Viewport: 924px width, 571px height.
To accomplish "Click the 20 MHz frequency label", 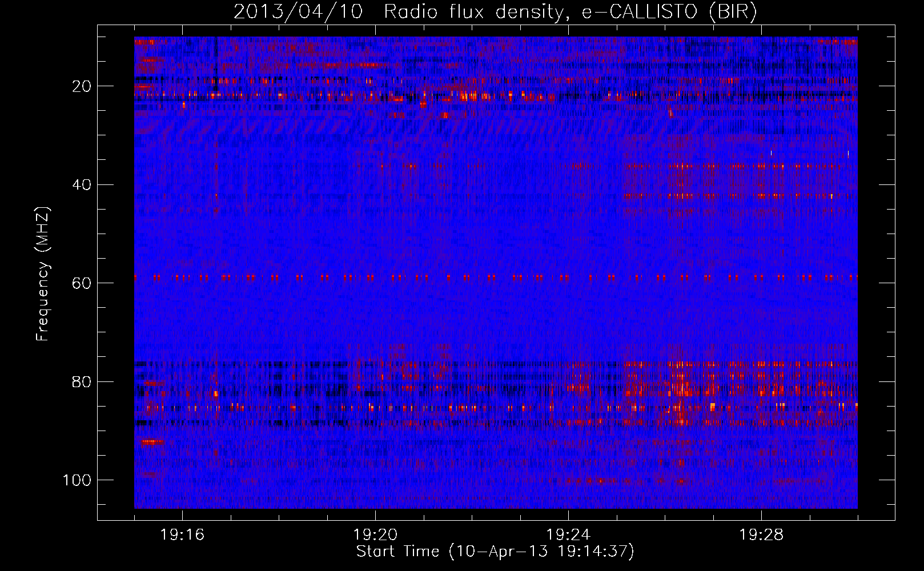I will pyautogui.click(x=82, y=86).
